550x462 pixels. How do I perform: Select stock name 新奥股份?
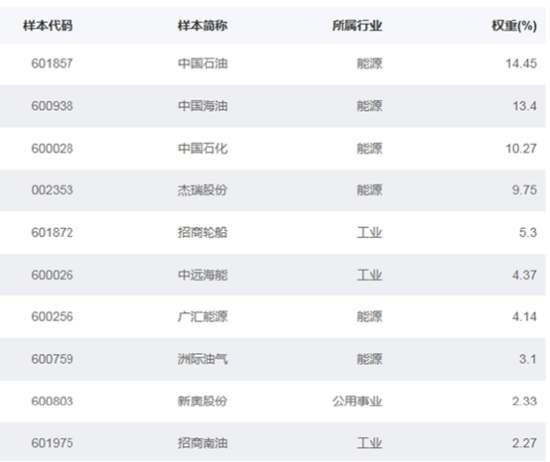click(202, 401)
